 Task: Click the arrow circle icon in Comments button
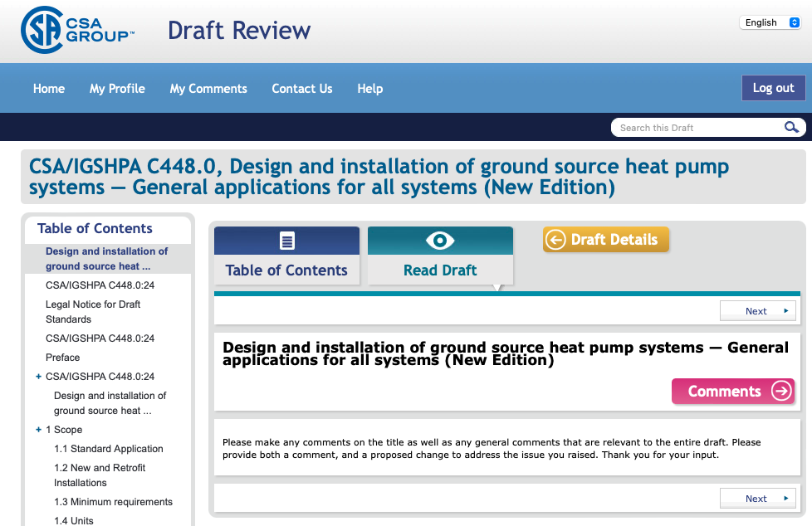coord(781,391)
